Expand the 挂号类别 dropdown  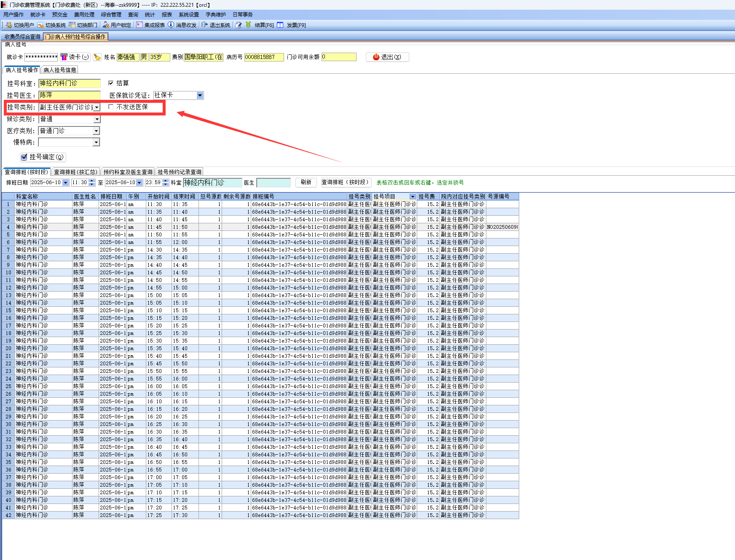[97, 107]
